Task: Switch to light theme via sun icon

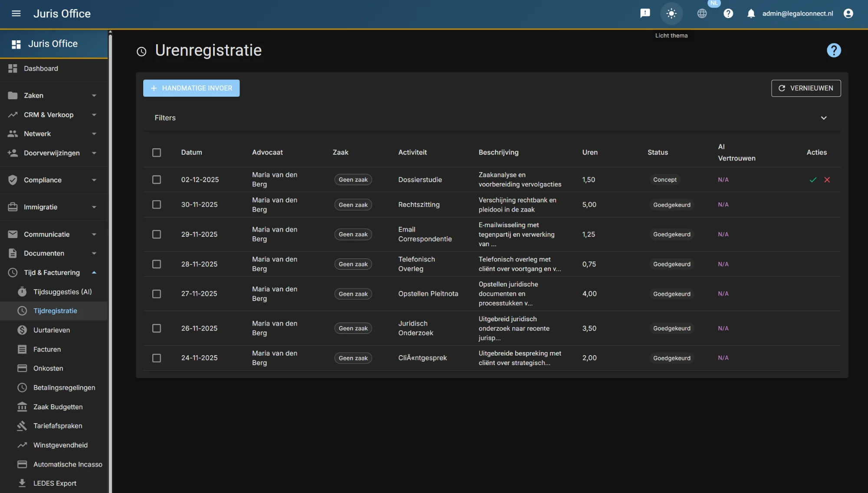Action: (671, 13)
